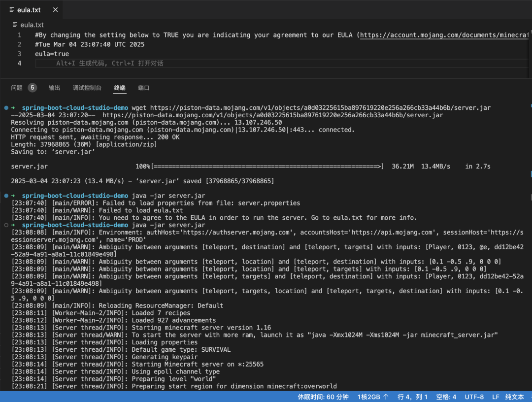Image resolution: width=532 pixels, height=402 pixels.
Task: Change indentation via 空格: 4 indicator
Action: pyautogui.click(x=447, y=397)
